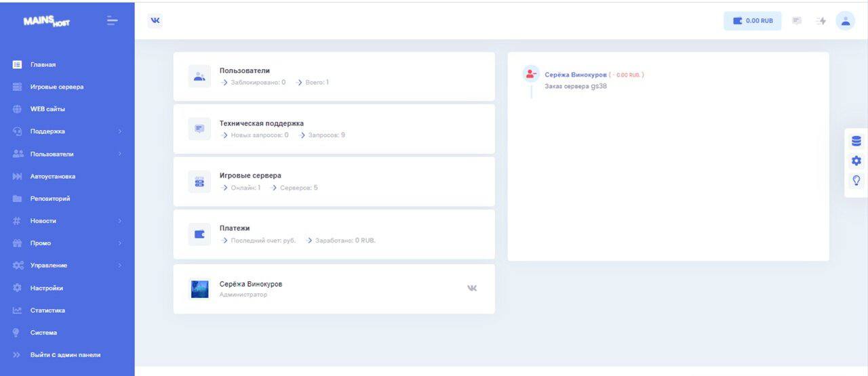
Task: Click the messages icon in header
Action: [797, 21]
